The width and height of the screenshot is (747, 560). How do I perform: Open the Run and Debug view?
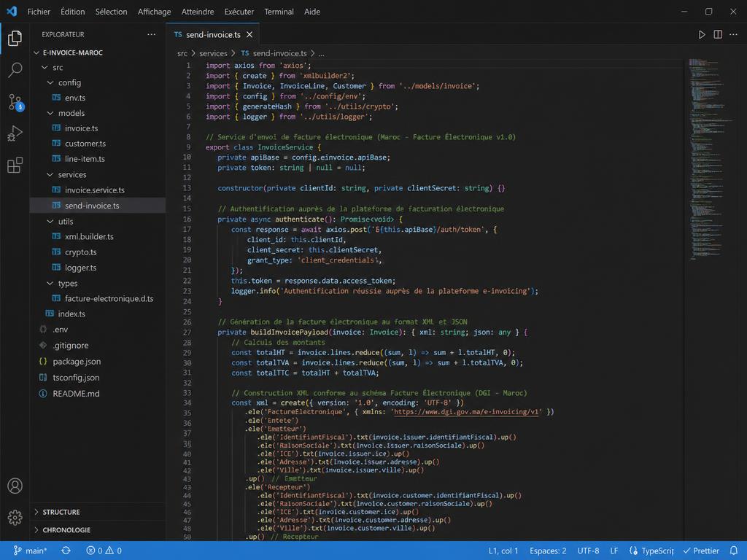pyautogui.click(x=15, y=133)
